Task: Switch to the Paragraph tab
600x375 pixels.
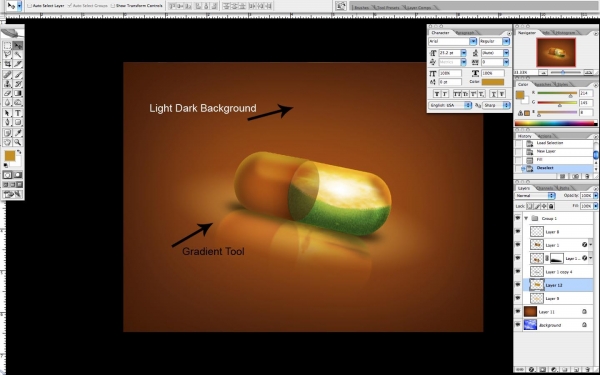Action: (465, 33)
